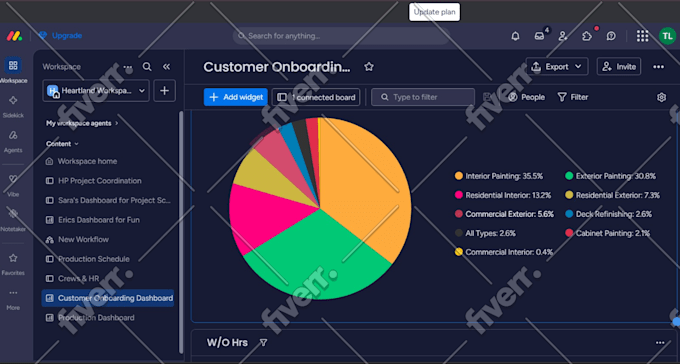The width and height of the screenshot is (680, 364).
Task: Click the Add widget button
Action: point(235,97)
